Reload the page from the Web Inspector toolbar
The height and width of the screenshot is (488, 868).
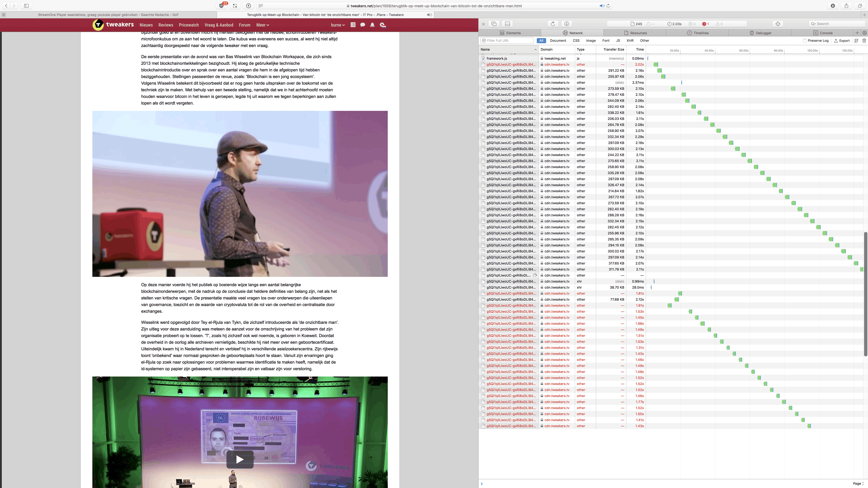(x=553, y=24)
